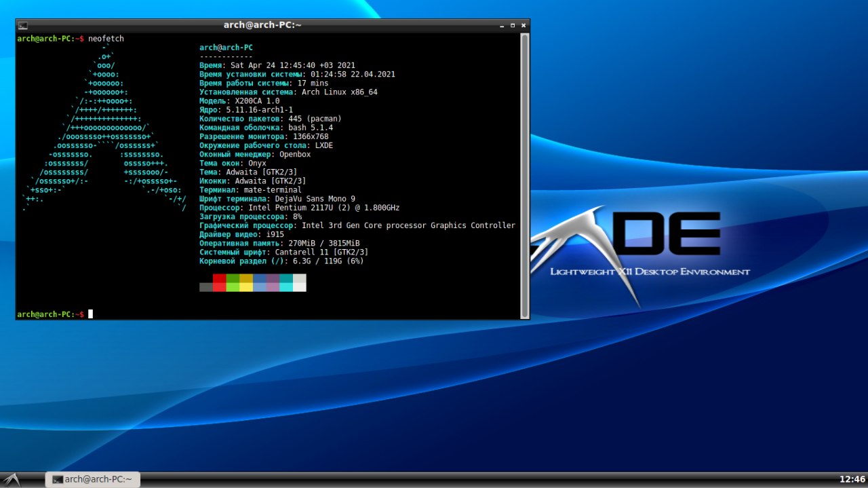
Task: Click the 'Иконки: Adwaita [GTK2/3]' line
Action: (x=253, y=181)
